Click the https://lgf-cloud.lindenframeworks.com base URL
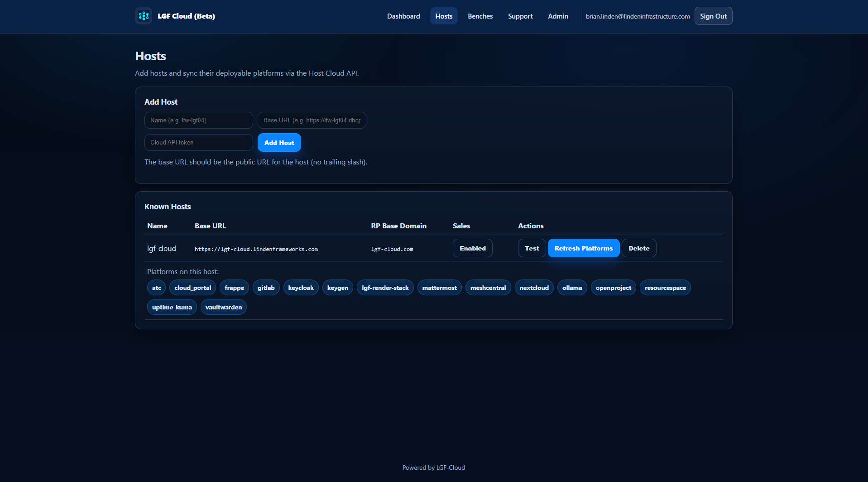Viewport: 868px width, 482px height. [256, 249]
